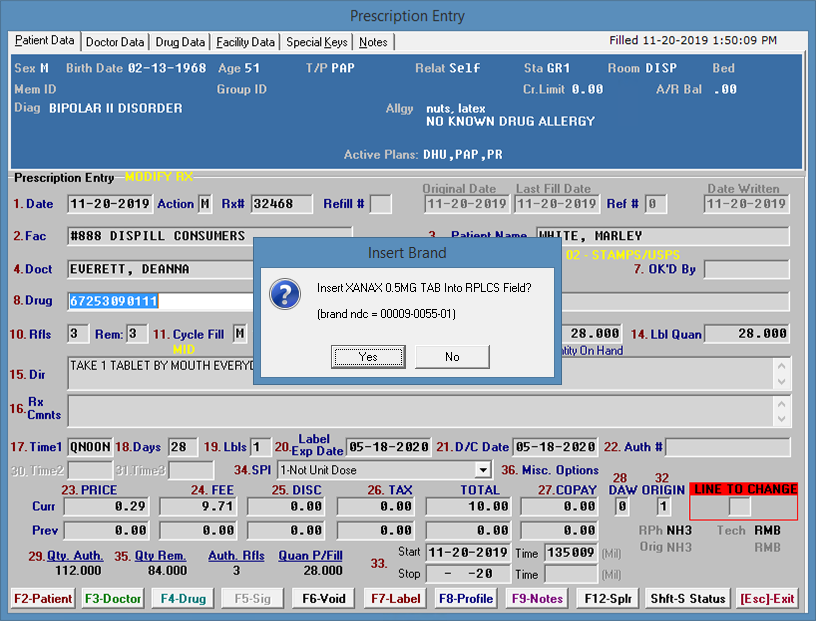Click the F12-Splr button
The height and width of the screenshot is (621, 816).
(607, 598)
